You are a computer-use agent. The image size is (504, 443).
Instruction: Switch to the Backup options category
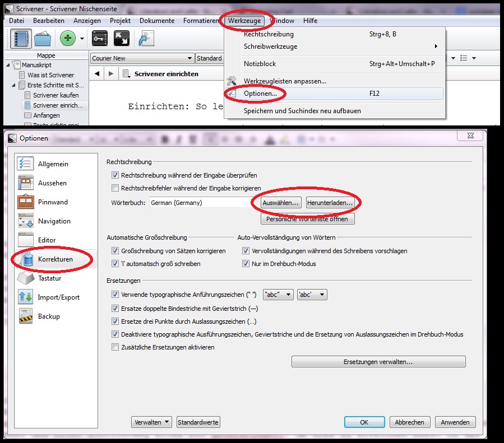(x=50, y=316)
